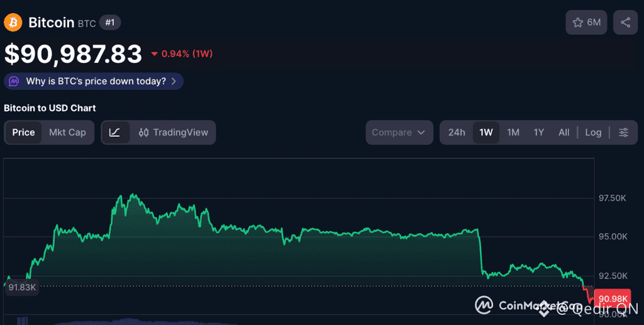Click the CoinMarketCap watermark logo

[x=483, y=305]
